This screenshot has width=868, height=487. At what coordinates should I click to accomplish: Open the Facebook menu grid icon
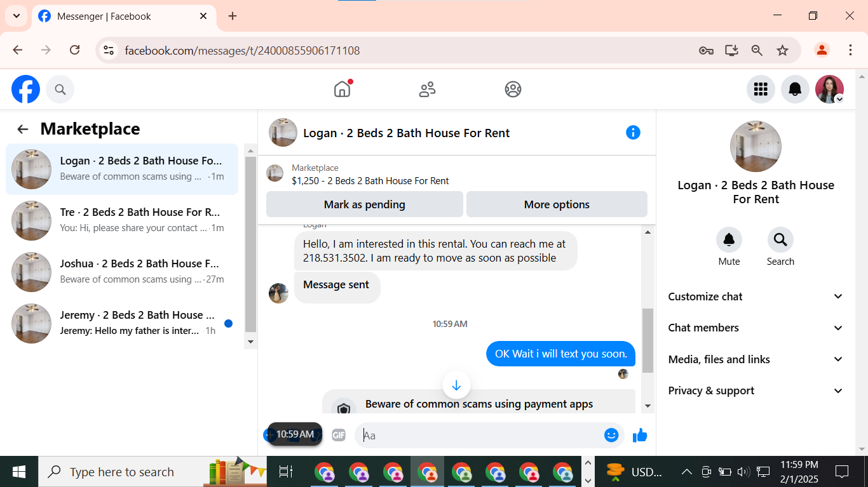click(761, 90)
